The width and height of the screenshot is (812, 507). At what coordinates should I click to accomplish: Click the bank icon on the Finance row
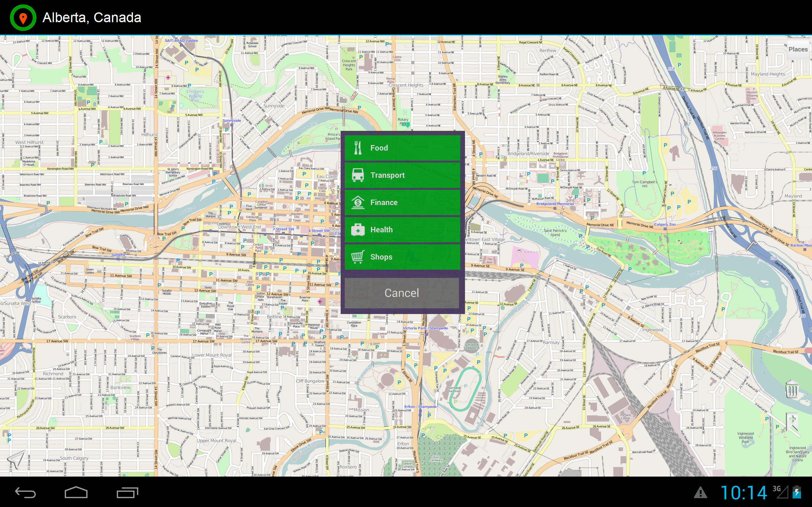[358, 202]
